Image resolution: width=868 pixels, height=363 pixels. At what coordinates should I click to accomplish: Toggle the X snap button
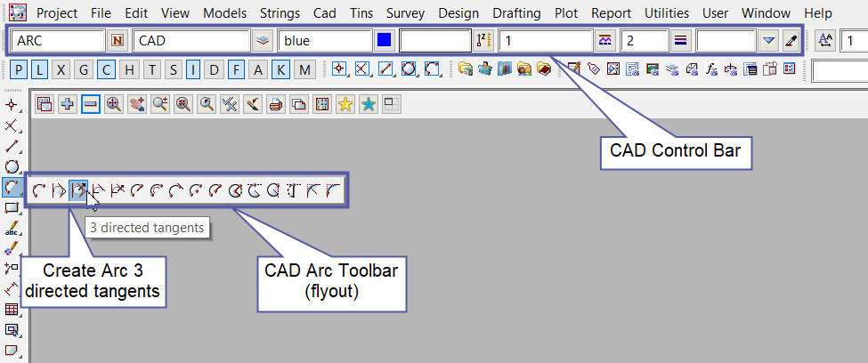pyautogui.click(x=61, y=69)
